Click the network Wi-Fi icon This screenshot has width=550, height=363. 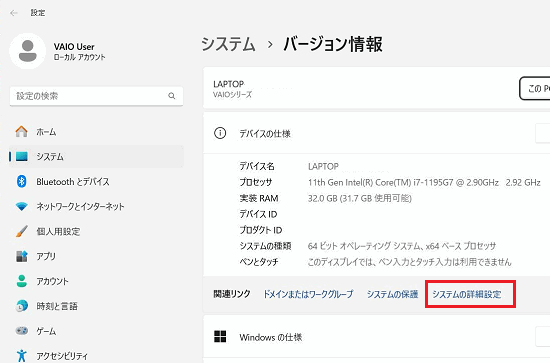(x=21, y=206)
